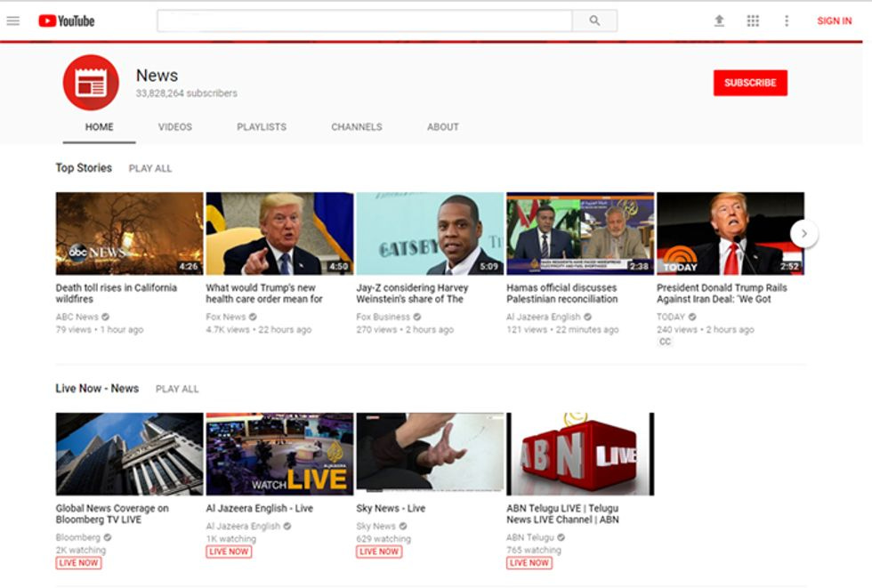
Task: Click verified badge next to Bloomberg
Action: click(x=108, y=537)
